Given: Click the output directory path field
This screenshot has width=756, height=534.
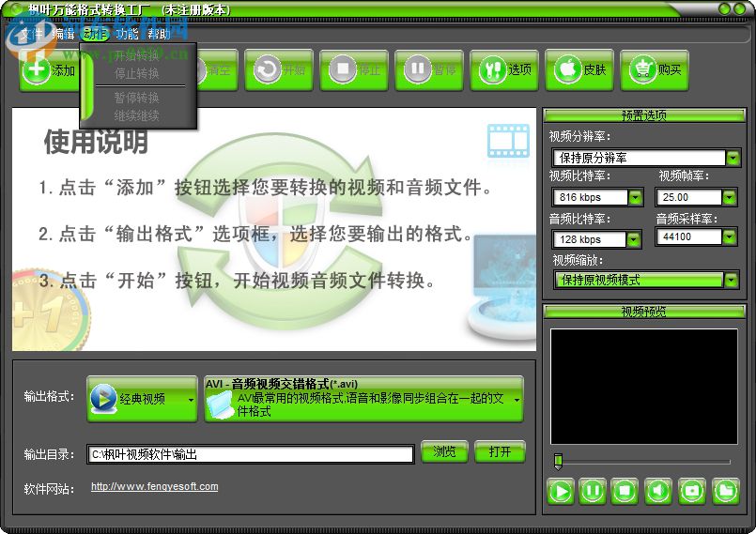Looking at the screenshot, I should pyautogui.click(x=250, y=454).
